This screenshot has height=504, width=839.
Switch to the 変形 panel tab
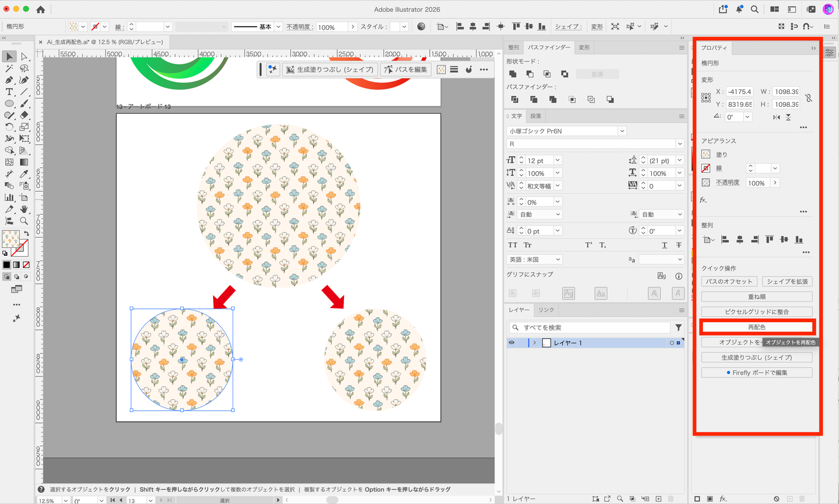click(x=585, y=48)
